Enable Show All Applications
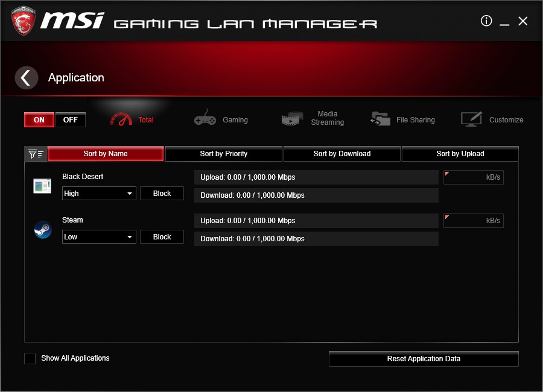The height and width of the screenshot is (392, 543). pos(30,358)
